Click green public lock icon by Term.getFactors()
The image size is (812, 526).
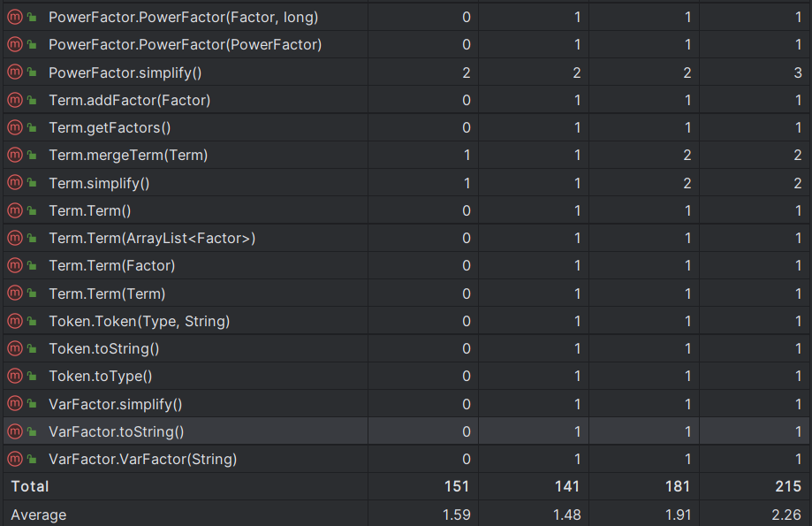click(32, 127)
